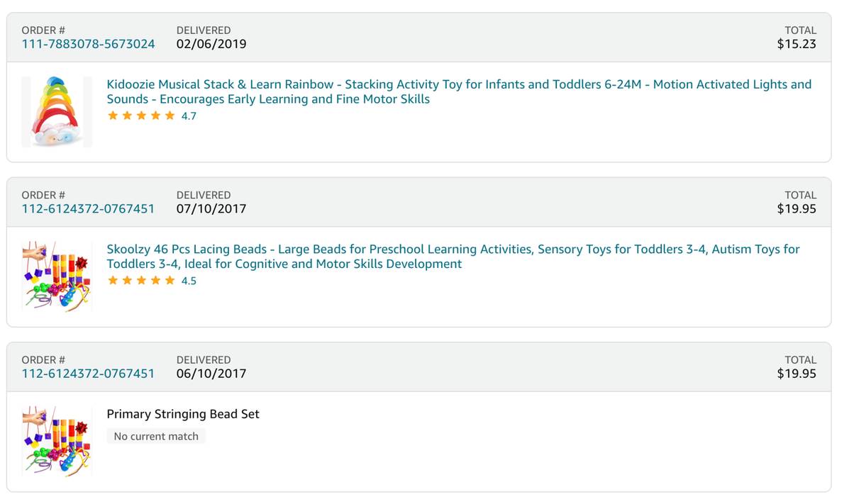Click the No current match badge
The height and width of the screenshot is (504, 854).
(x=156, y=436)
